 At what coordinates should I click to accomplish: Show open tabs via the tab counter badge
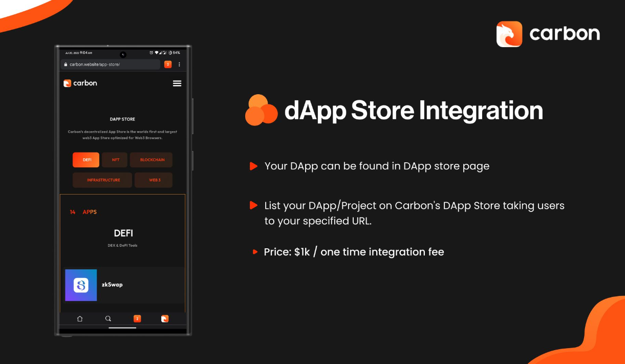pos(167,64)
